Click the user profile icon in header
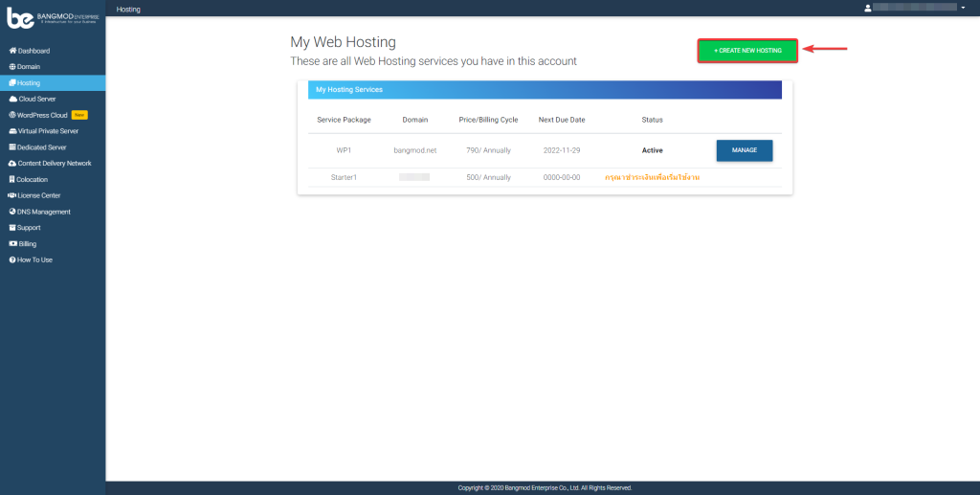980x495 pixels. click(x=867, y=8)
